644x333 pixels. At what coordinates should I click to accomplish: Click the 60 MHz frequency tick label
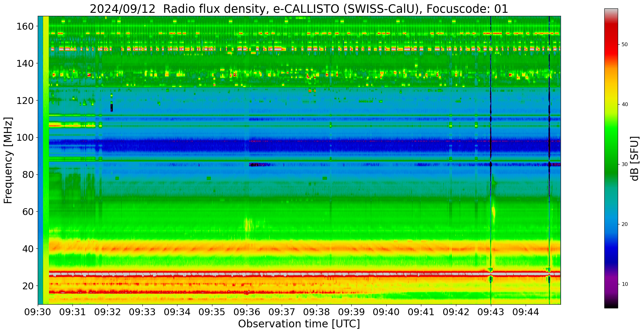pos(28,212)
